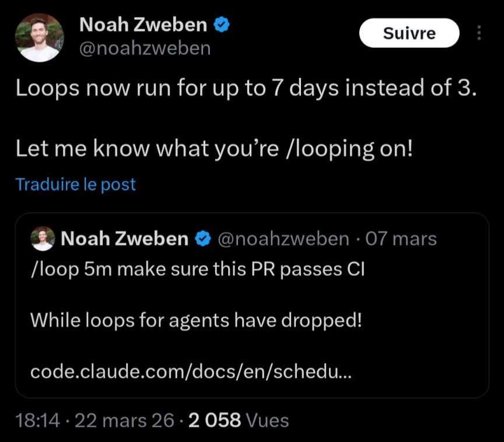Image resolution: width=504 pixels, height=442 pixels.
Task: Open Noah Zweben's large profile avatar
Action: click(x=39, y=37)
